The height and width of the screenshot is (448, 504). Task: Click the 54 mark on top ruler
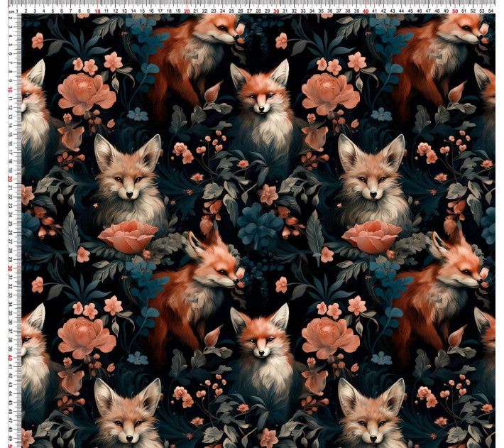pyautogui.click(x=491, y=11)
